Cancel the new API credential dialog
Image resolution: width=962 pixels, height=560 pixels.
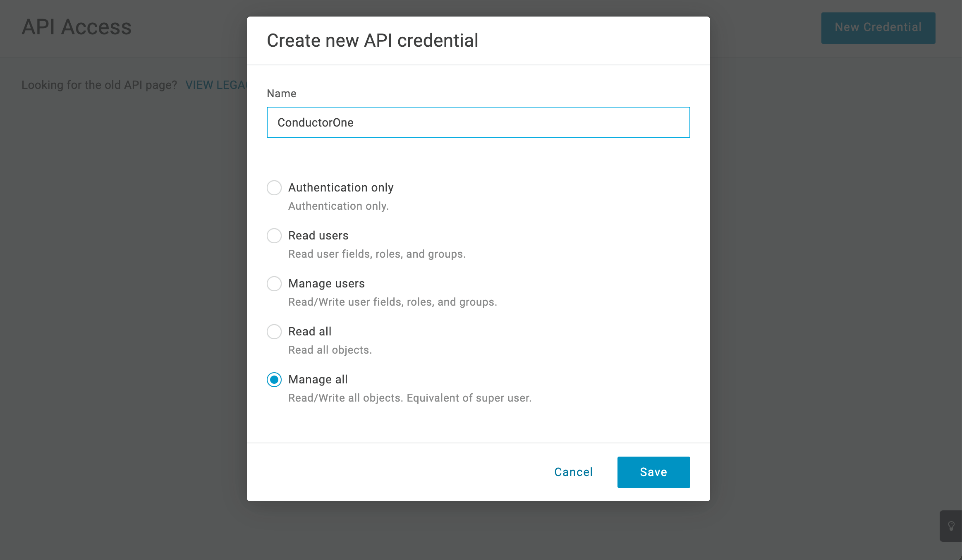click(573, 472)
